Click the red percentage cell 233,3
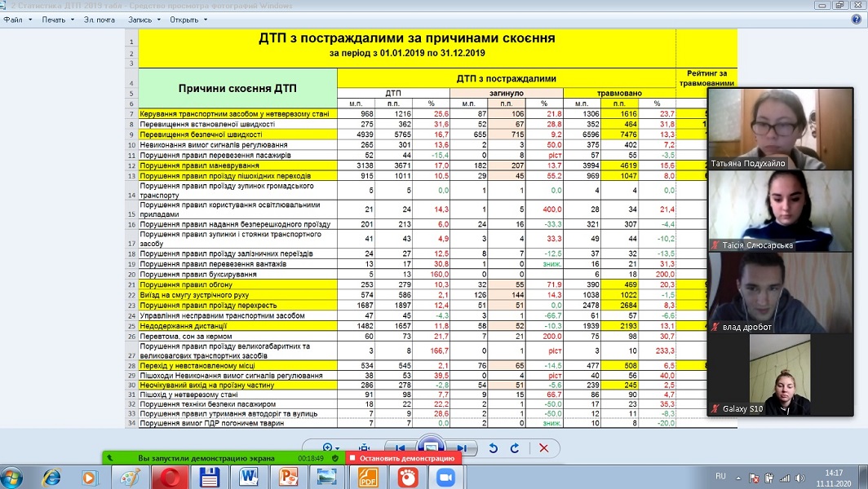868x489 pixels. tap(657, 350)
